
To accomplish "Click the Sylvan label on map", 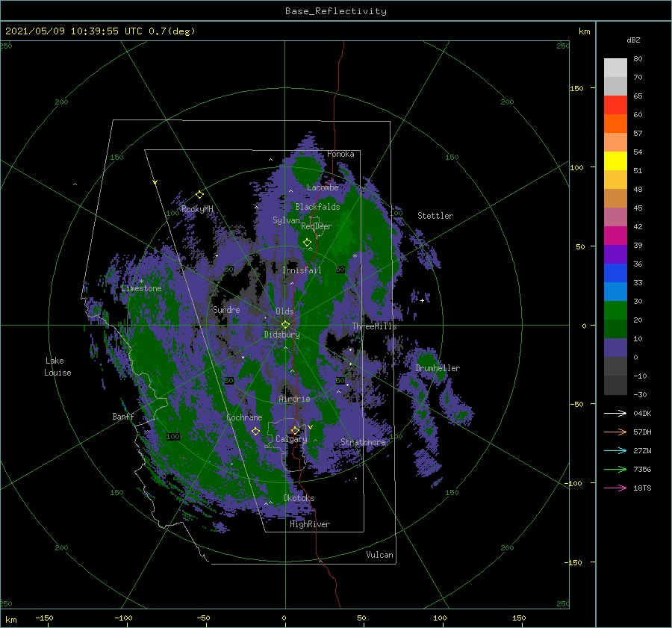I will coord(286,220).
